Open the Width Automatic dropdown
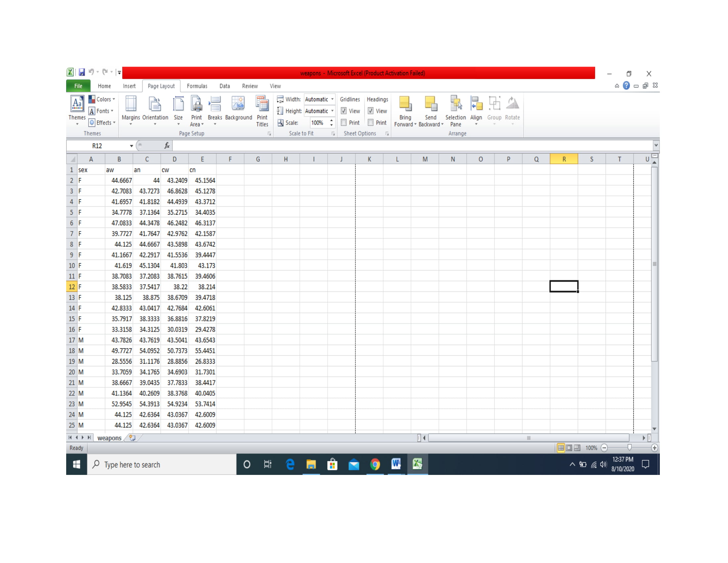Image resolution: width=728 pixels, height=563 pixels. 332,99
